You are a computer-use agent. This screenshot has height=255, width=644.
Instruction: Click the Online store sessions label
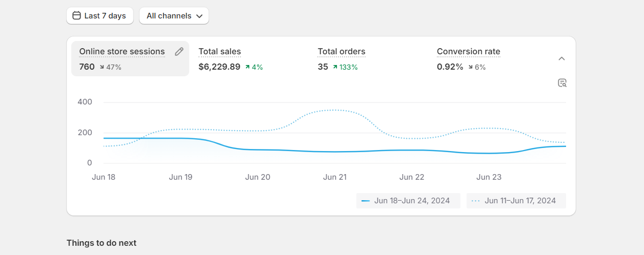[x=122, y=51]
